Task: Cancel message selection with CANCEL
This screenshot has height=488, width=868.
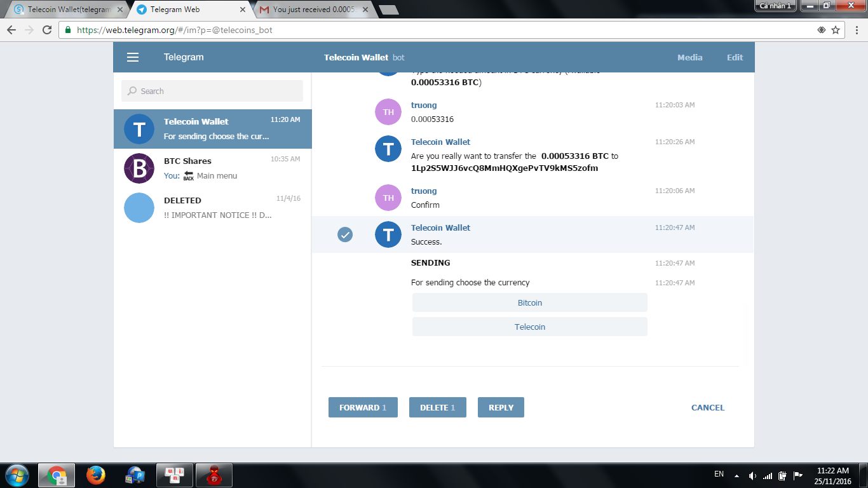Action: pos(708,407)
